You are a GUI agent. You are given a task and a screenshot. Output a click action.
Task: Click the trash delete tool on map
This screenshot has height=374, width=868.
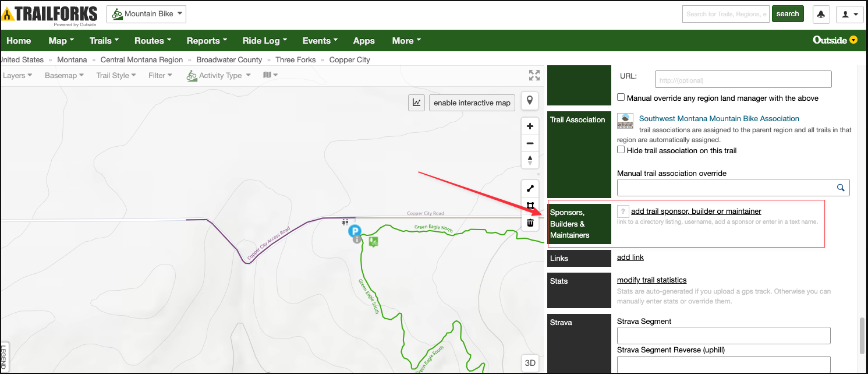point(530,223)
